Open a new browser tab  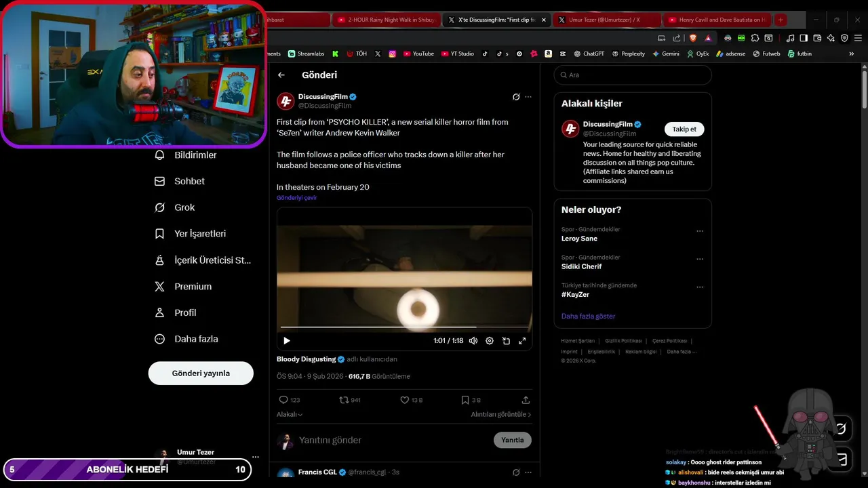pos(781,20)
